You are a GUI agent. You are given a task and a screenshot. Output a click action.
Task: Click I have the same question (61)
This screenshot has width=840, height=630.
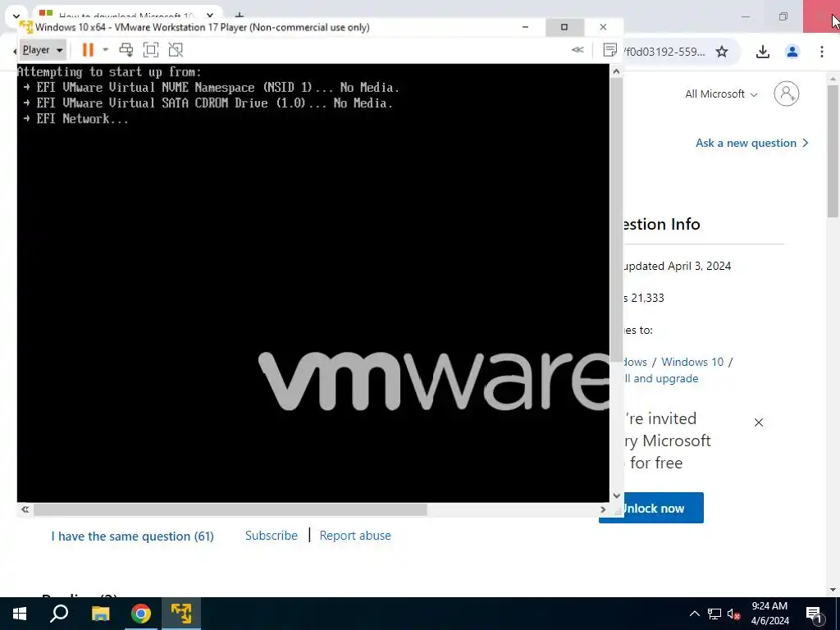[132, 536]
